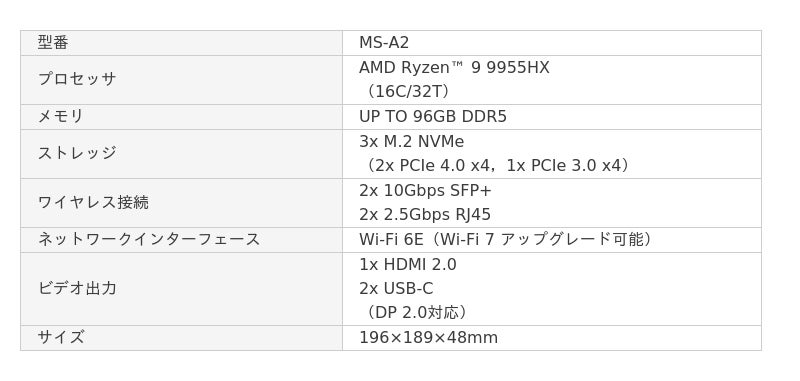Click the ワイヤレス接続 row label

pyautogui.click(x=93, y=202)
